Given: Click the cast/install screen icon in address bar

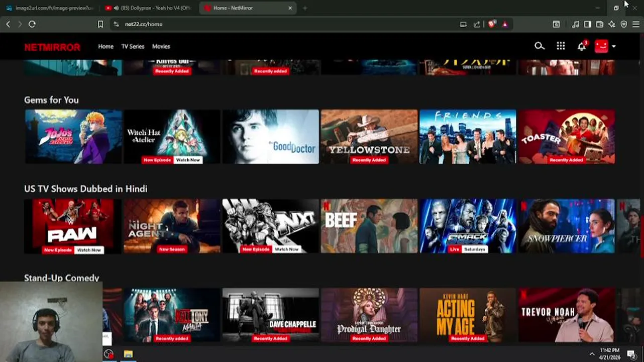Looking at the screenshot, I should (x=463, y=24).
